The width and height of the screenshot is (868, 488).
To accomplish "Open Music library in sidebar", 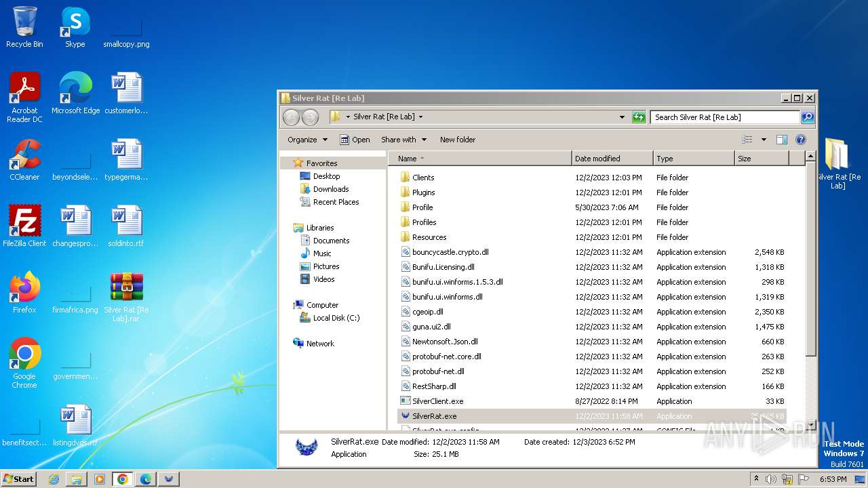I will pyautogui.click(x=322, y=253).
